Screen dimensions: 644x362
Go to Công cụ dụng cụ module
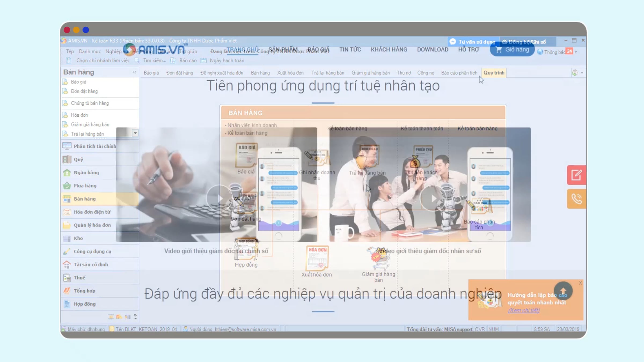pos(100,251)
